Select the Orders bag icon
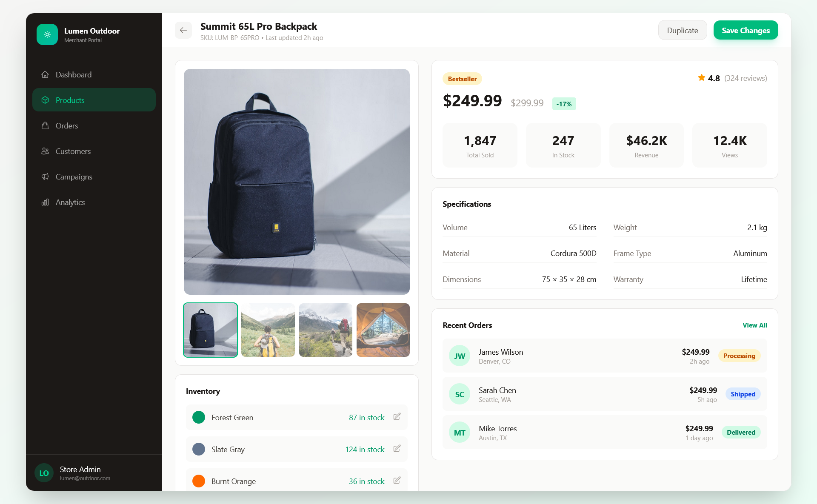 pos(46,125)
